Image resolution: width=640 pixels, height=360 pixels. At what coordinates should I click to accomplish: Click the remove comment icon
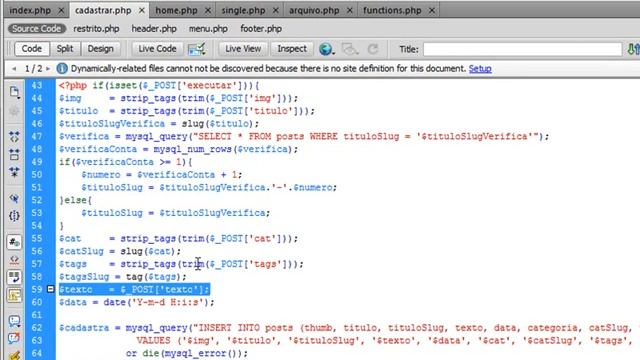click(x=14, y=338)
